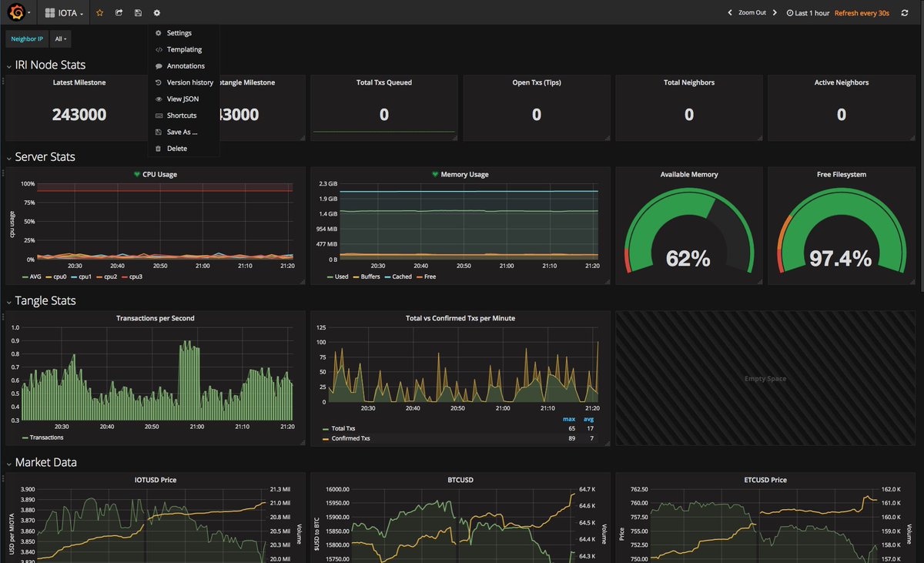Click the heart icon on Memory Usage
Image resolution: width=924 pixels, height=563 pixels.
point(435,174)
